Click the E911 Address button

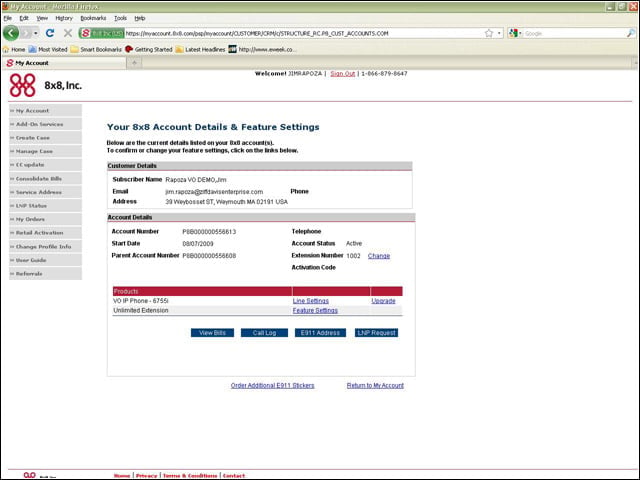[x=320, y=333]
